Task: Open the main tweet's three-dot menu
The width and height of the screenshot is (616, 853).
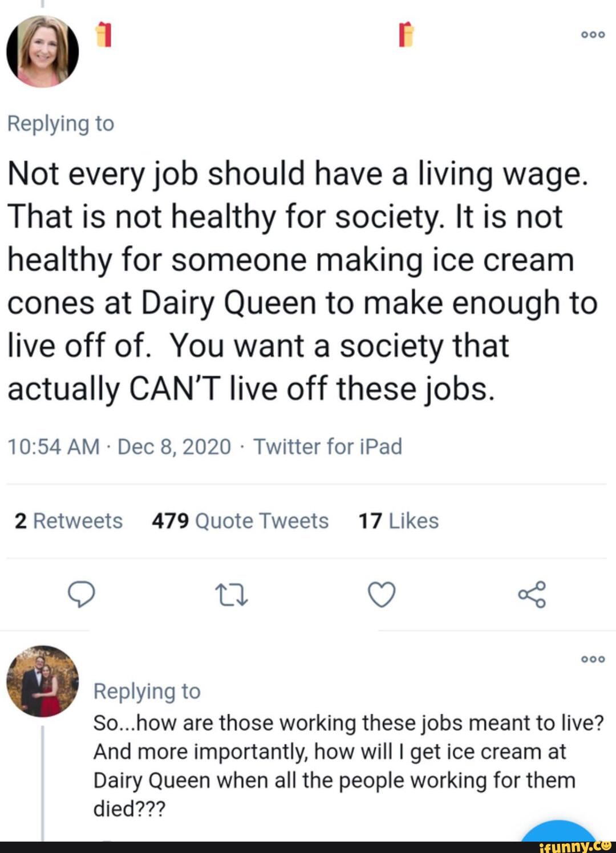Action: [x=593, y=34]
